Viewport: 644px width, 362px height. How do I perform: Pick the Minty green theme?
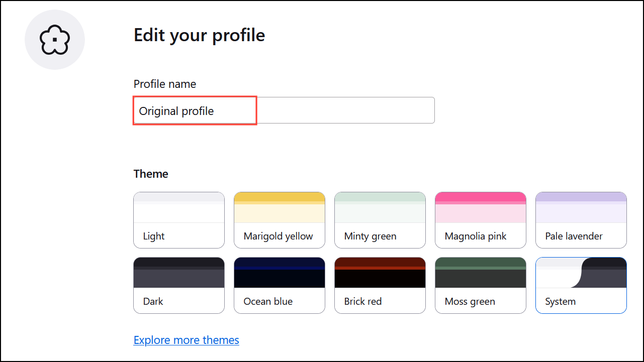coord(380,220)
